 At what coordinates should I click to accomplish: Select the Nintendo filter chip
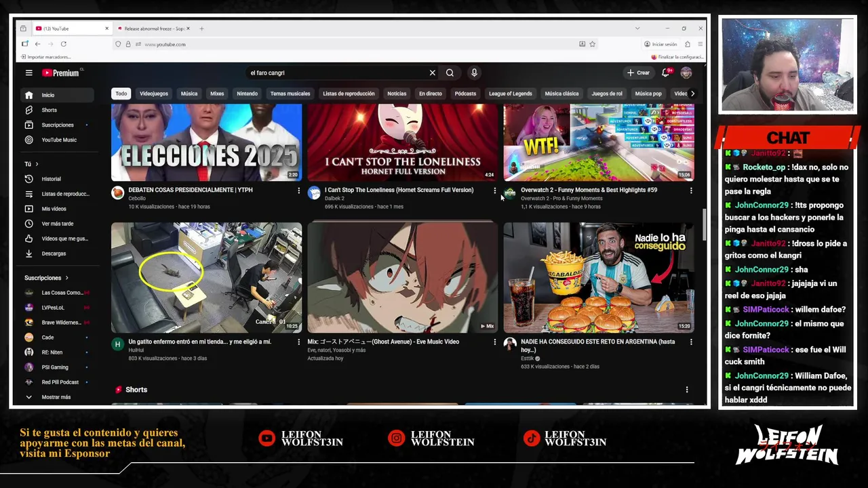tap(247, 94)
